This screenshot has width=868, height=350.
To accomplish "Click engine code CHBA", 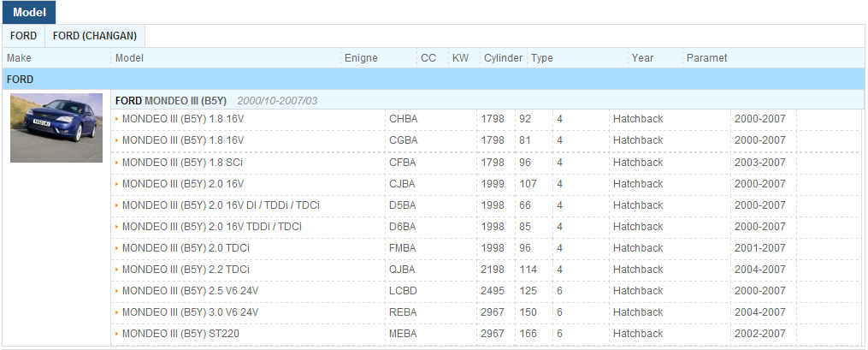I will click(403, 119).
